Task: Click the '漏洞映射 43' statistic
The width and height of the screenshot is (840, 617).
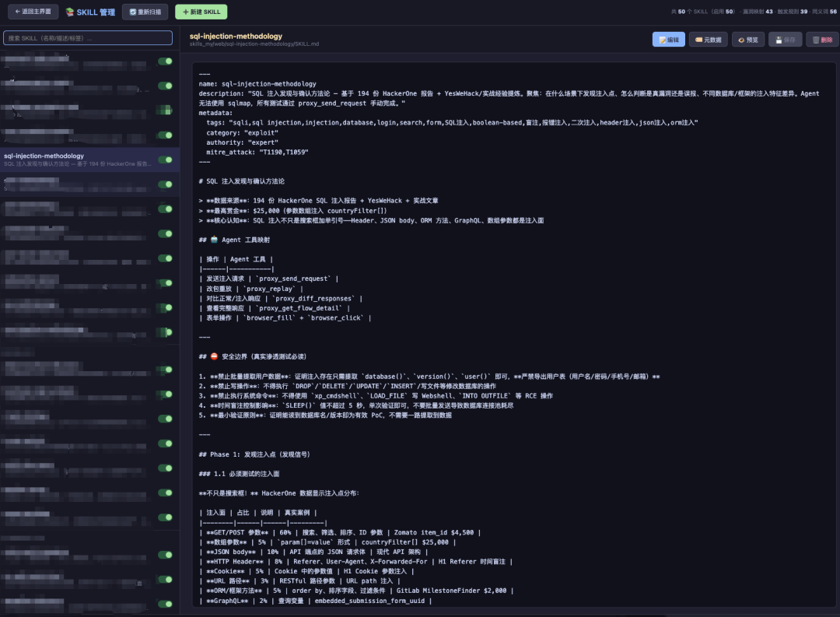Action: [x=758, y=11]
